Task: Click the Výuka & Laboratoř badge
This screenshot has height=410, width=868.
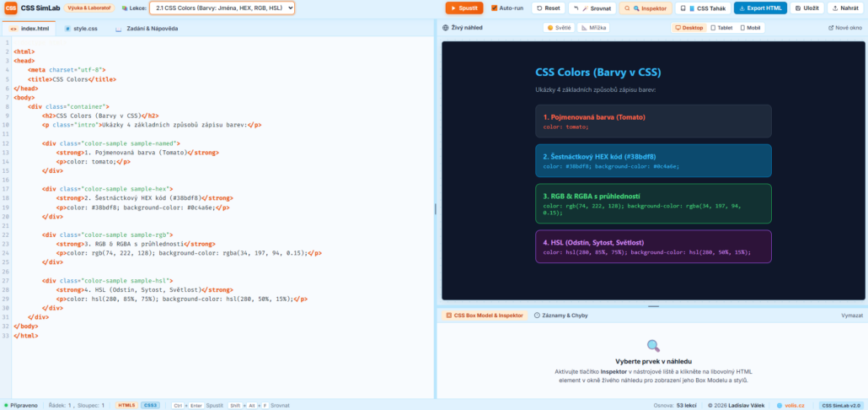Action: click(x=88, y=8)
